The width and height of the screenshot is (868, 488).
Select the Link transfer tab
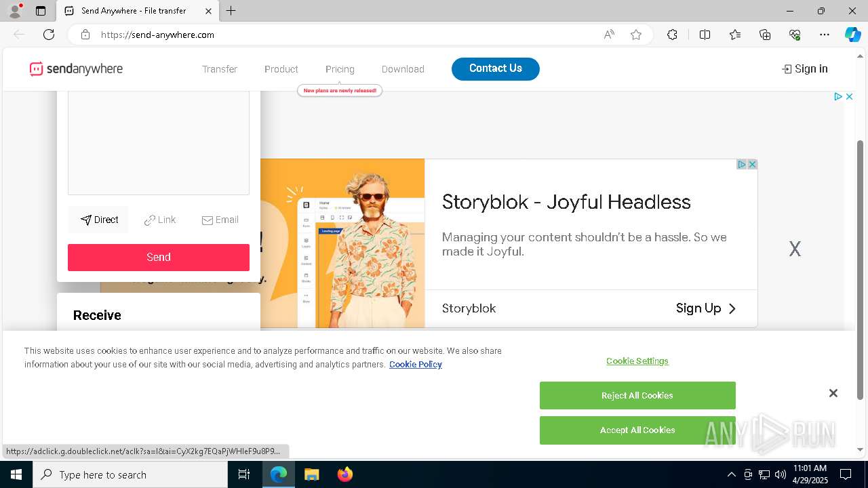coord(160,220)
